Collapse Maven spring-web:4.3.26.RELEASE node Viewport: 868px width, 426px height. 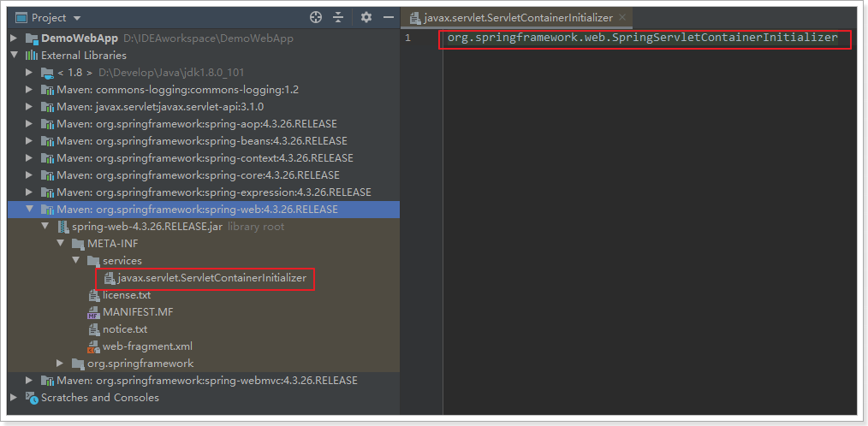pos(29,210)
